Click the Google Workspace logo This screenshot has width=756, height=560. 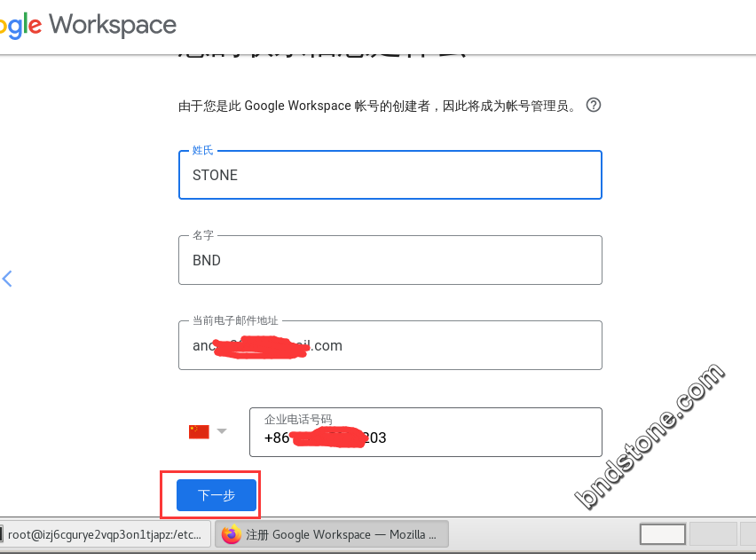[x=88, y=25]
